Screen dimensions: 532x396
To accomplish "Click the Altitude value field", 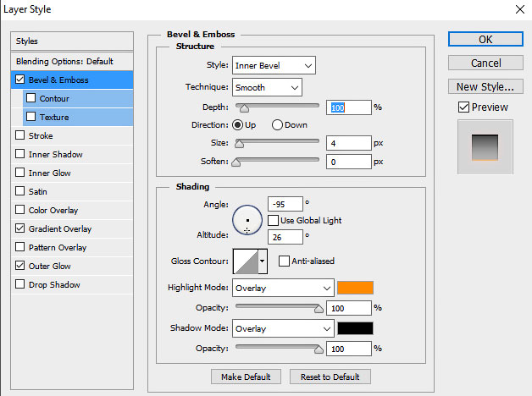I will pos(285,237).
